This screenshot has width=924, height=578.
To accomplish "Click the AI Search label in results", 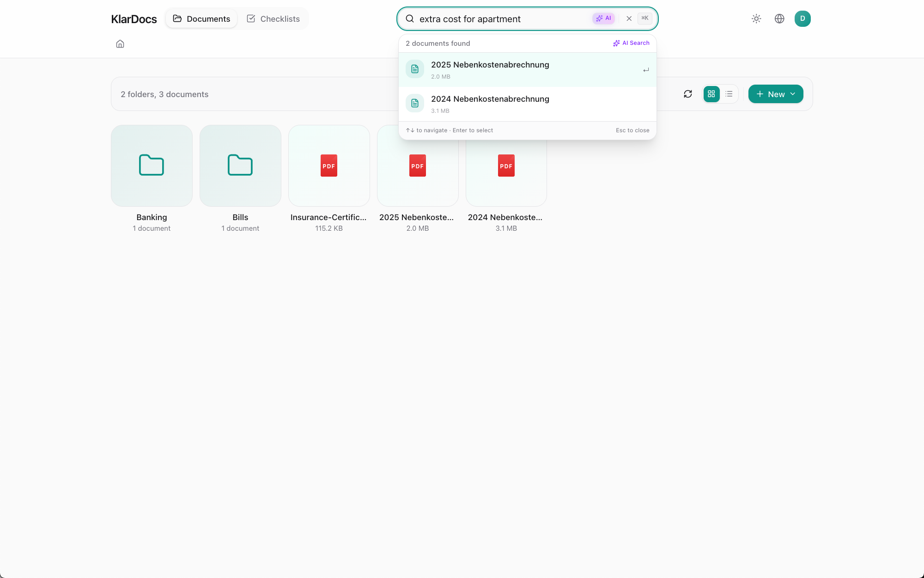I will coord(631,43).
